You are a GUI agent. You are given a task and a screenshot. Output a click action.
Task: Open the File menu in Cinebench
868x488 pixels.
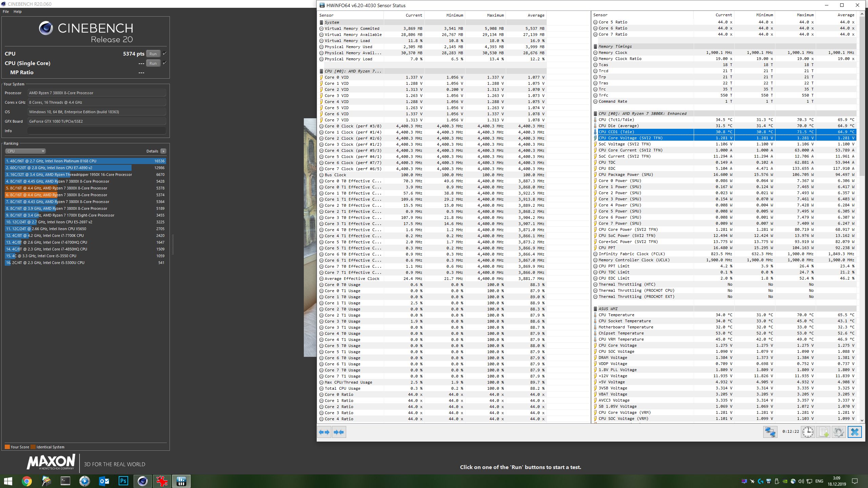(6, 12)
